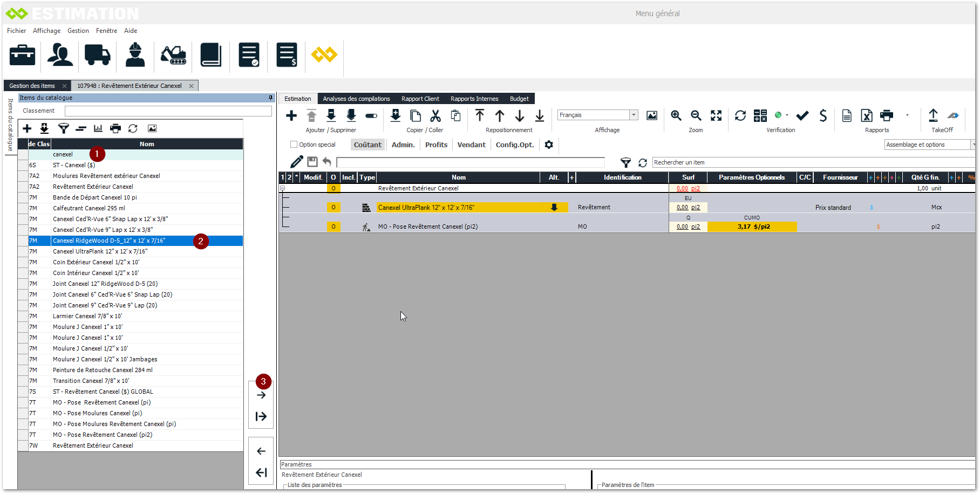Viewport: 980px width, 494px height.
Task: Click right arrow to add selected item
Action: 261,395
